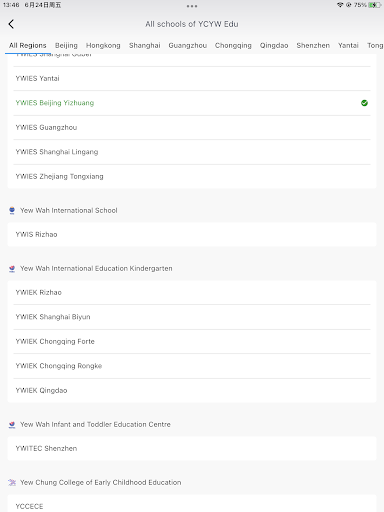Tap the Wi-Fi status icon
This screenshot has height=512, width=384.
point(340,5)
